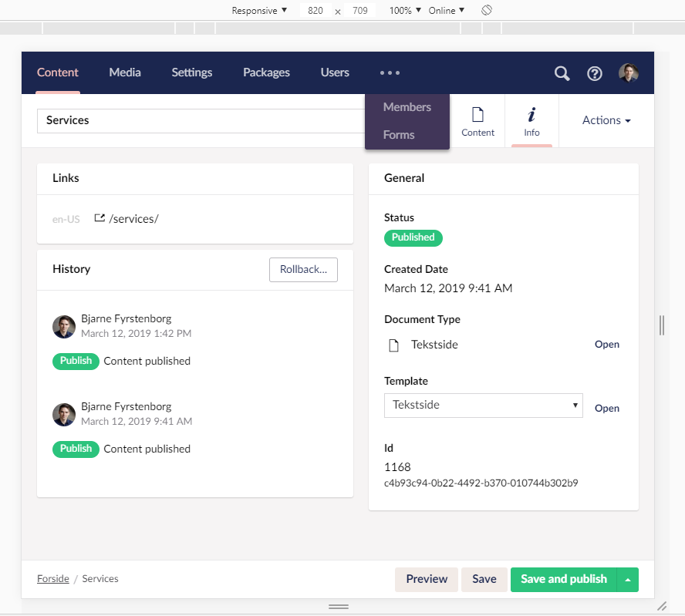Select Forms from overflow menu

pos(399,135)
